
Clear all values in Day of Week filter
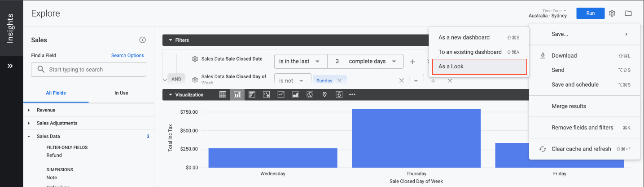[x=402, y=80]
